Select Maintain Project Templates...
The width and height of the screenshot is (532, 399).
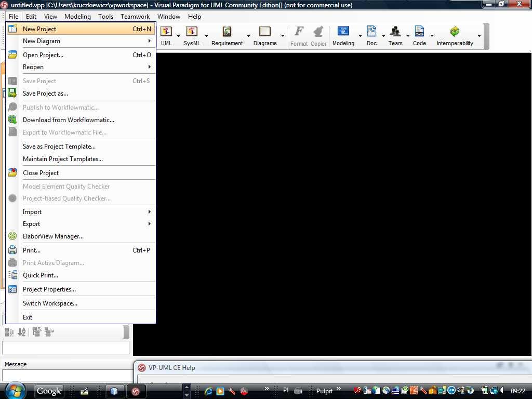click(81, 159)
